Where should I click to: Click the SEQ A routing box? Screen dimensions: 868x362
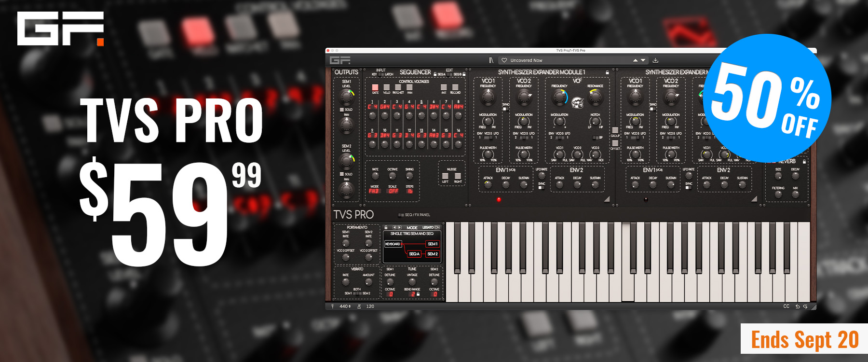pyautogui.click(x=414, y=254)
